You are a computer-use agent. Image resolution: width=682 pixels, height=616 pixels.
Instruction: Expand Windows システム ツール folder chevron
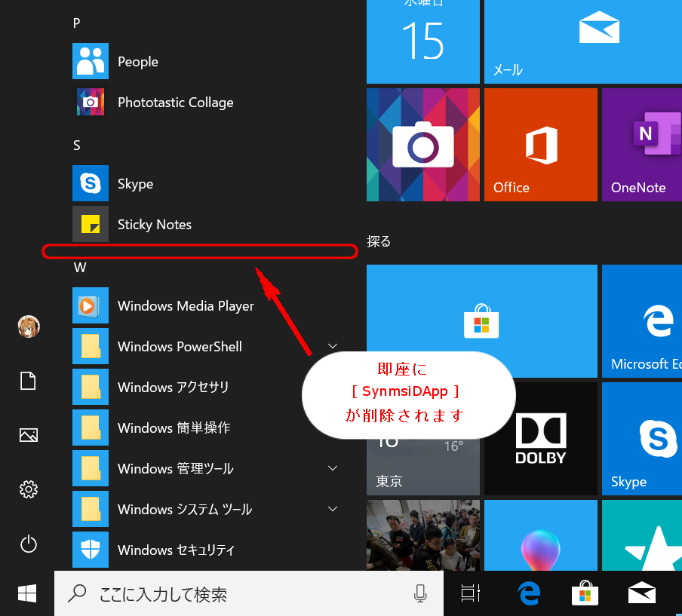coord(333,509)
